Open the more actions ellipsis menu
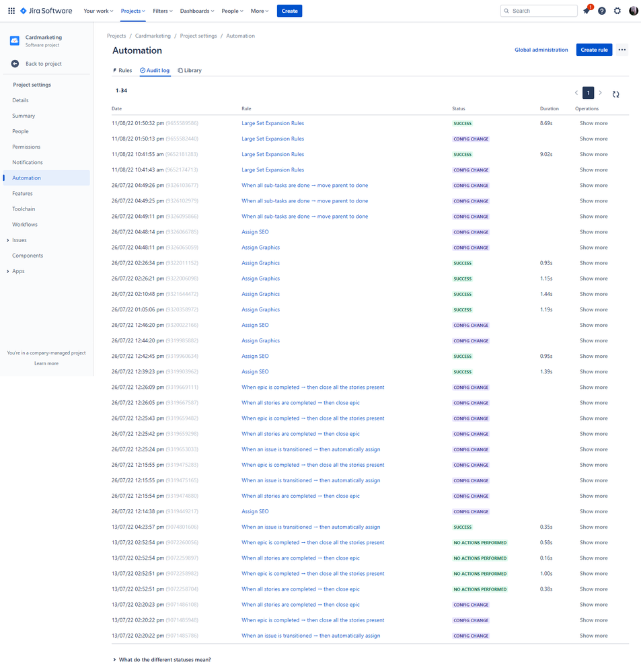Screen dimensions: 641x672 point(621,50)
